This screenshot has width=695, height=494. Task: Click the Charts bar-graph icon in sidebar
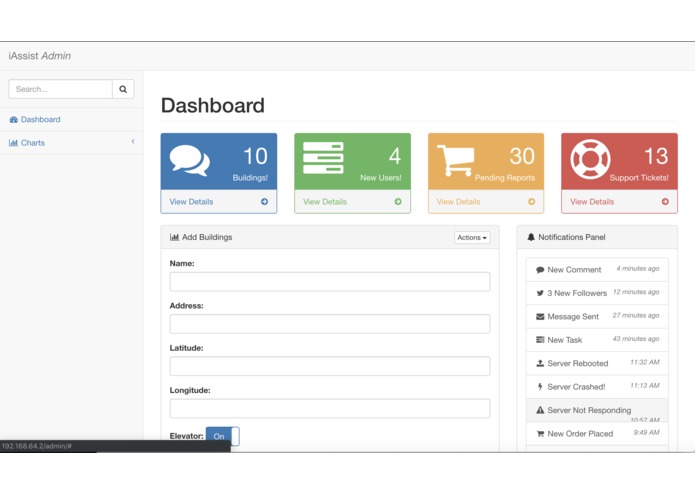(x=13, y=143)
